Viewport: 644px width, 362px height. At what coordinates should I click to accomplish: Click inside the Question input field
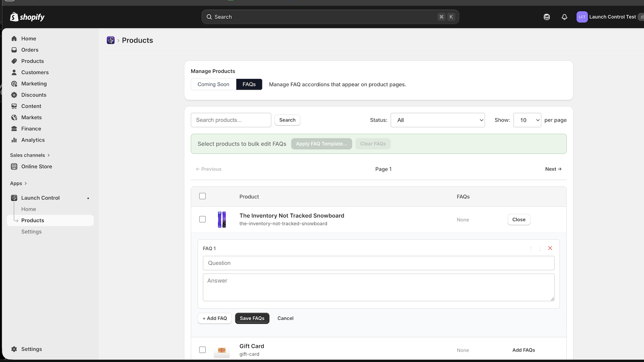click(378, 263)
